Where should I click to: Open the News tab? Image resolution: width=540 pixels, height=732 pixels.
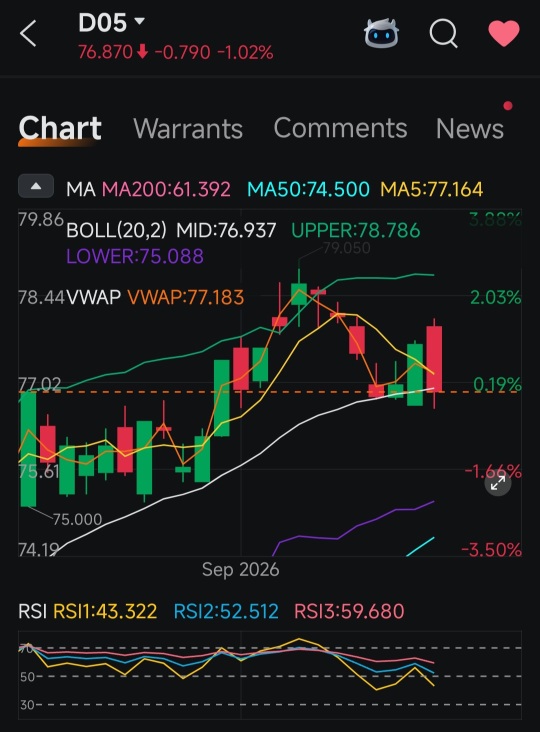pos(470,128)
